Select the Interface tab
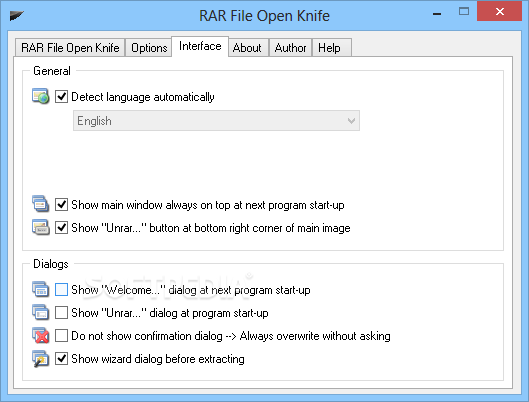529x402 pixels. pyautogui.click(x=200, y=46)
